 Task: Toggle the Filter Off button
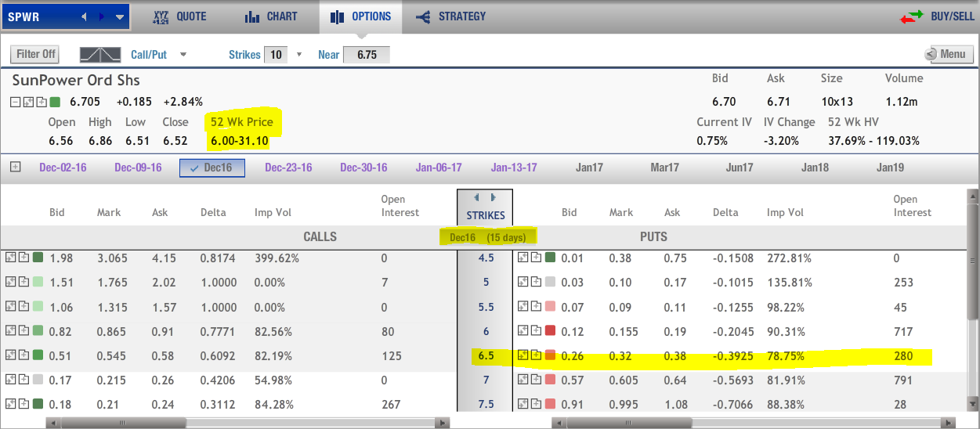(x=37, y=55)
